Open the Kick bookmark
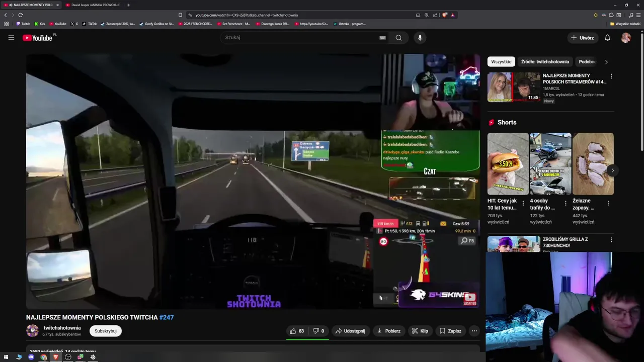Screen dimensions: 644x362 pos(40,24)
